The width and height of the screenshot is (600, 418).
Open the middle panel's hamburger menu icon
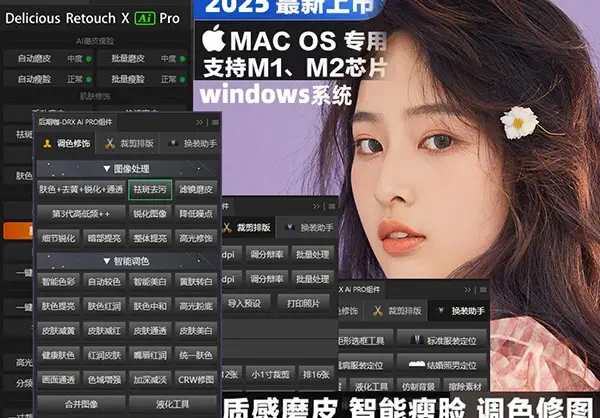(x=332, y=207)
